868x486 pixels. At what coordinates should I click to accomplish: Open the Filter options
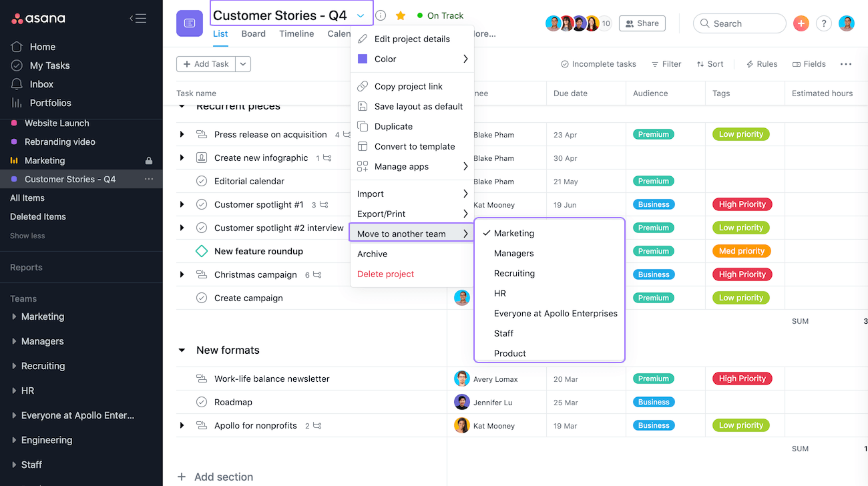(666, 63)
